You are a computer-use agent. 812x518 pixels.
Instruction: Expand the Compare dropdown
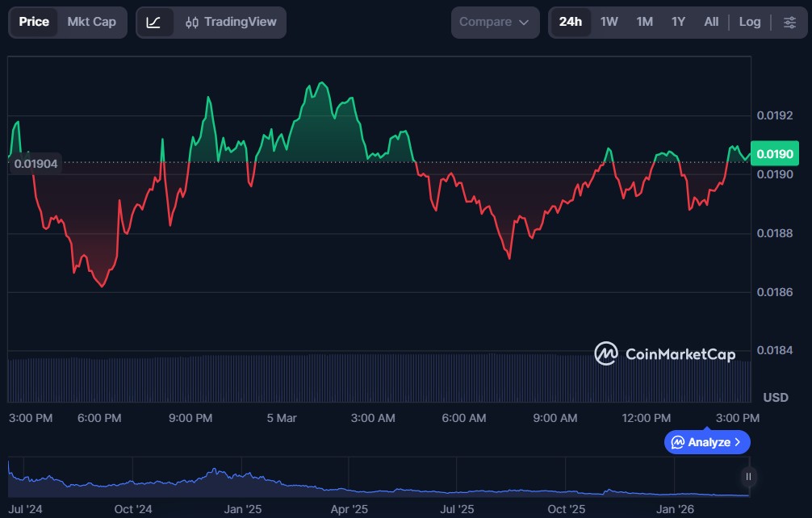495,23
